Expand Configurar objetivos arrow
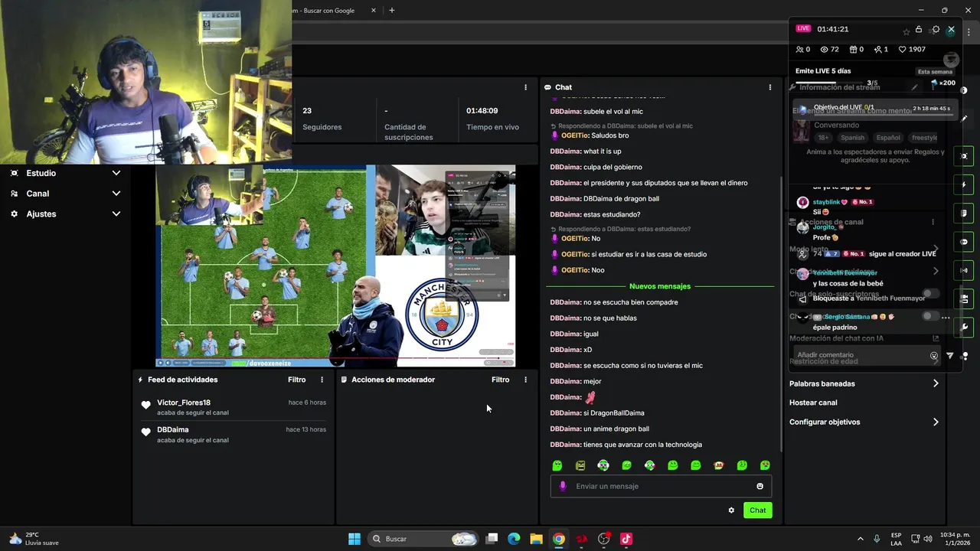Viewport: 980px width, 551px height. coord(936,422)
